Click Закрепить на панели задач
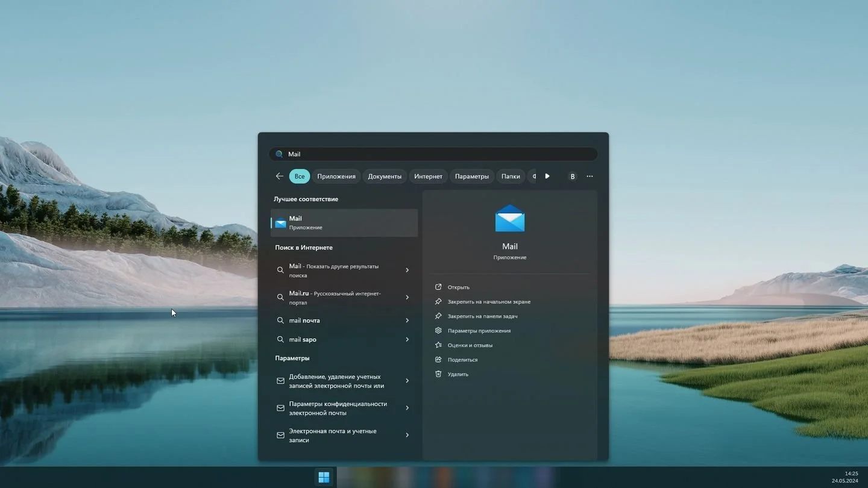Screen dimensions: 868x488 (482, 316)
